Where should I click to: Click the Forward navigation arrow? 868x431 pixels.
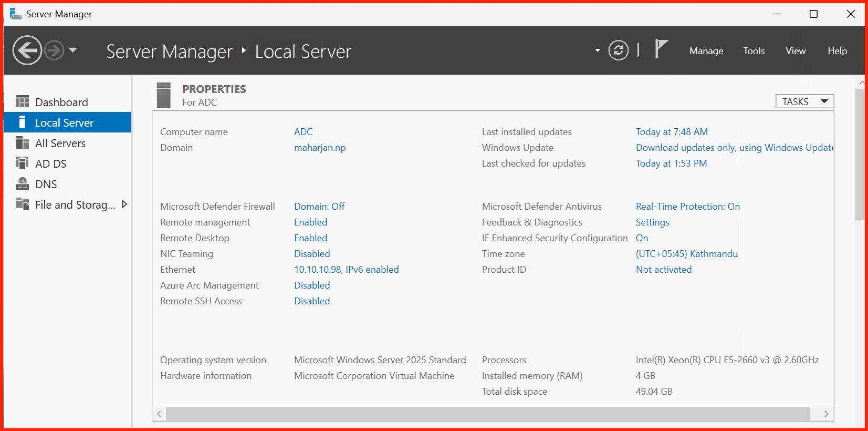54,50
